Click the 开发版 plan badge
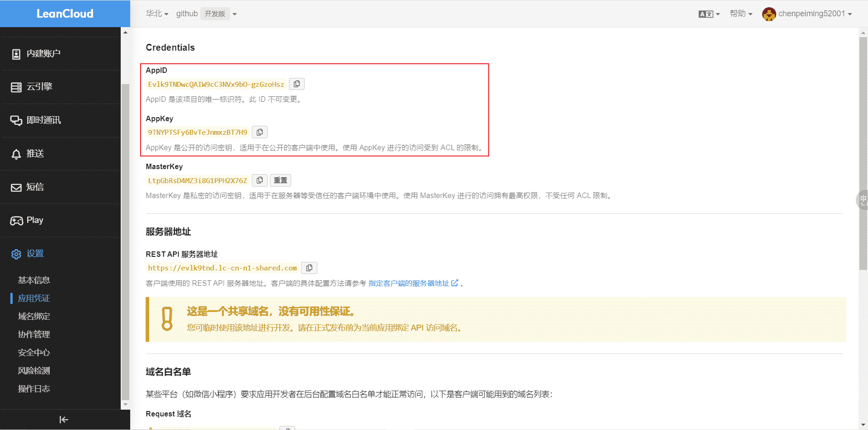Viewport: 868px width, 430px height. pos(215,14)
